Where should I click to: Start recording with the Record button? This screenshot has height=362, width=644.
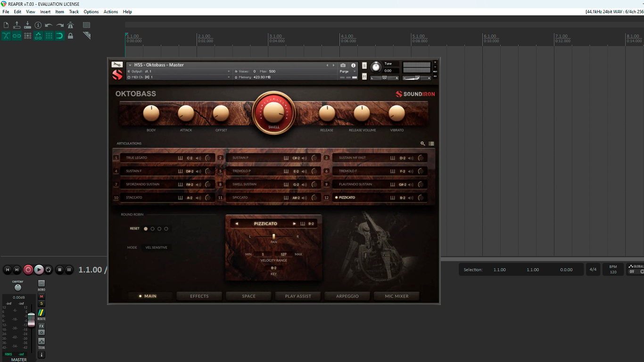[x=28, y=270]
